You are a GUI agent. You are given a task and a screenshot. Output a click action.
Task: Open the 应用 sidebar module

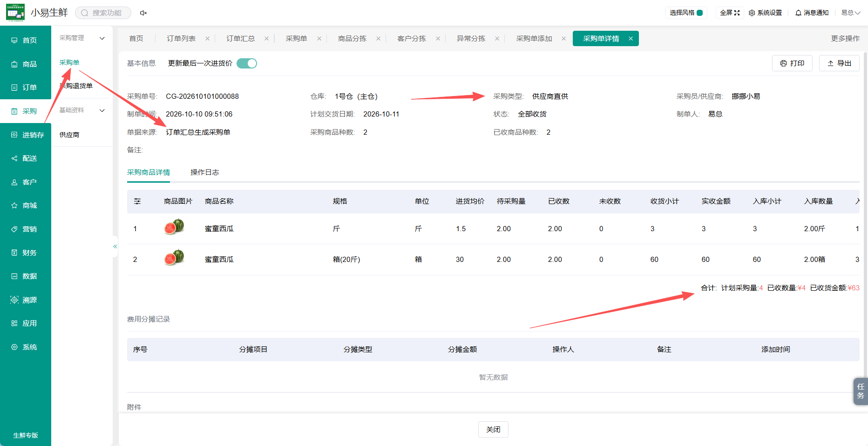pos(25,323)
